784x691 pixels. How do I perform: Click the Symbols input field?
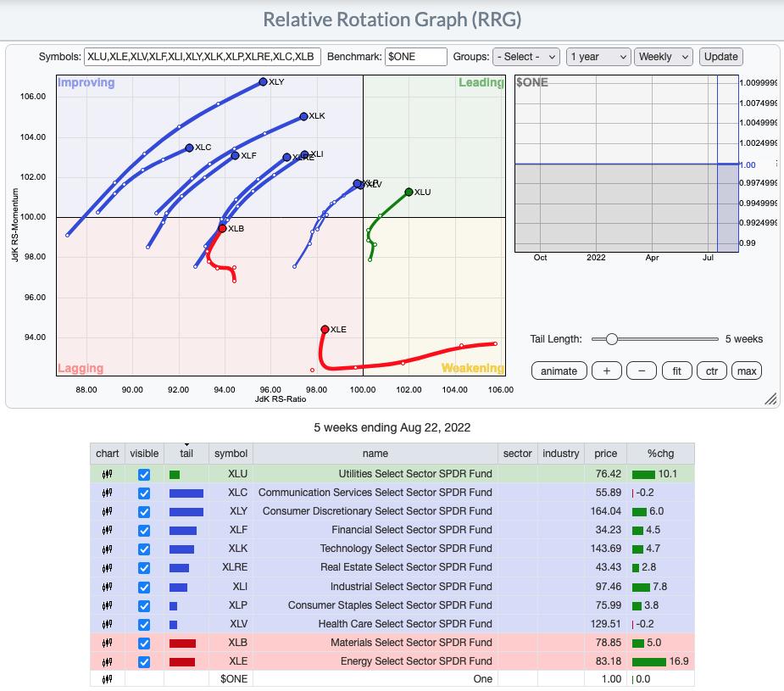pyautogui.click(x=202, y=57)
